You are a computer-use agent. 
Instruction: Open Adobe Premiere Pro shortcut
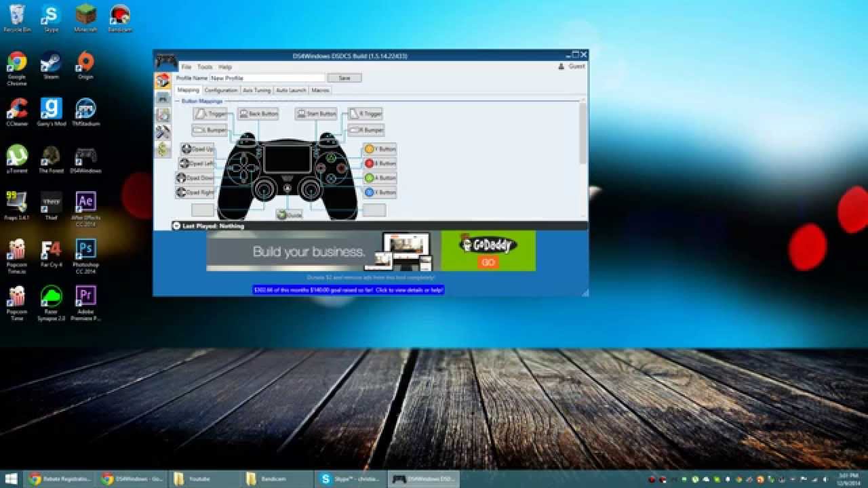(85, 302)
